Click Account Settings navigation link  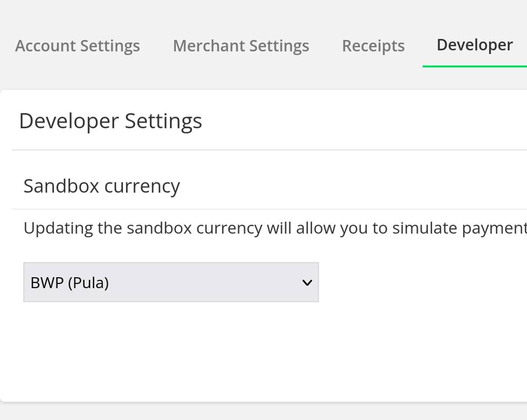[x=77, y=46]
